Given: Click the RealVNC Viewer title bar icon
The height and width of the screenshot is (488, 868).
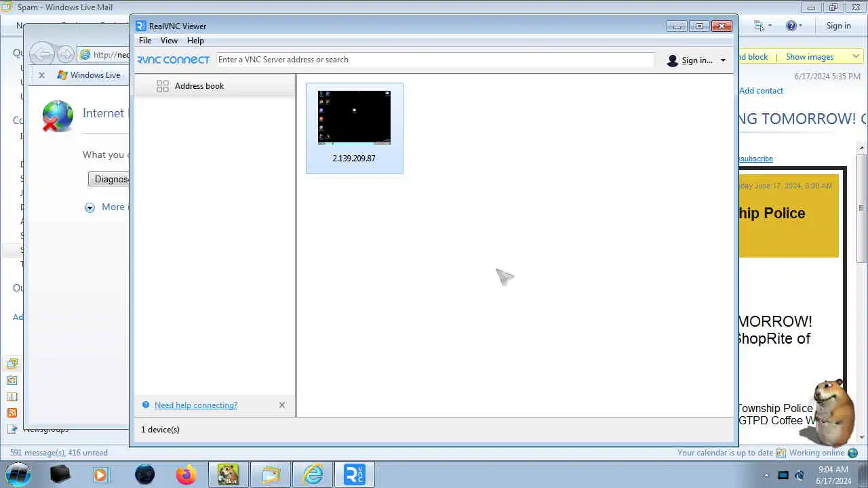Looking at the screenshot, I should [x=141, y=26].
